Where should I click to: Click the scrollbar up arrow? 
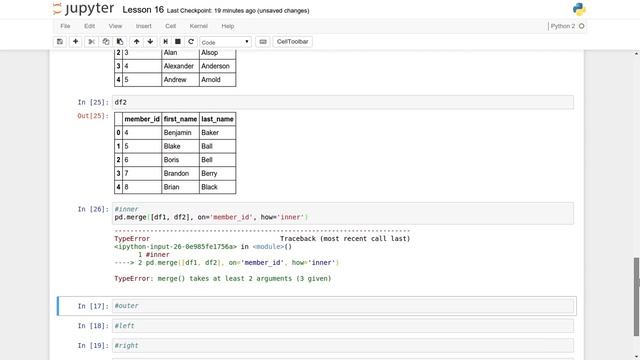pyautogui.click(x=636, y=53)
